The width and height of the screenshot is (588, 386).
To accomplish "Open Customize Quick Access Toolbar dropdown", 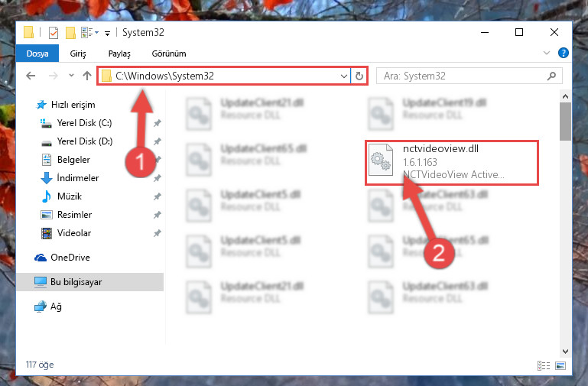I will [x=107, y=34].
